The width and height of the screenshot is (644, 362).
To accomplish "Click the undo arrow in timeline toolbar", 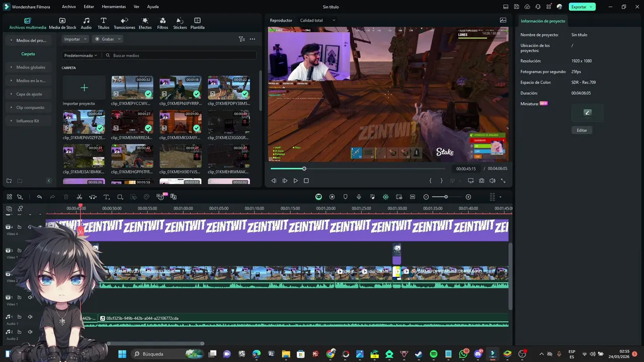I will [39, 197].
